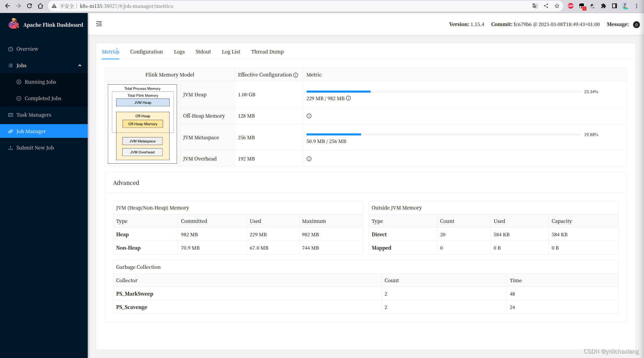Screen dimensions: 644x358
Task: Open the ABP adblock extension
Action: click(x=571, y=6)
